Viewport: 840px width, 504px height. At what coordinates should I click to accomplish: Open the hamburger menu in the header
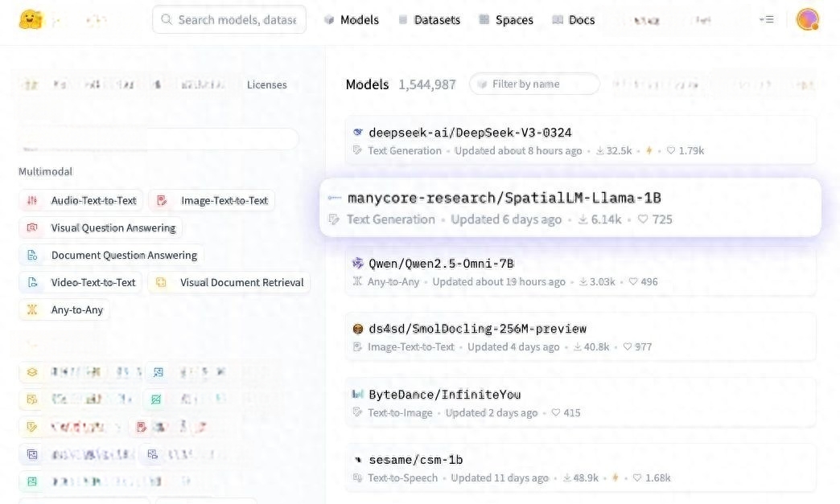[767, 20]
